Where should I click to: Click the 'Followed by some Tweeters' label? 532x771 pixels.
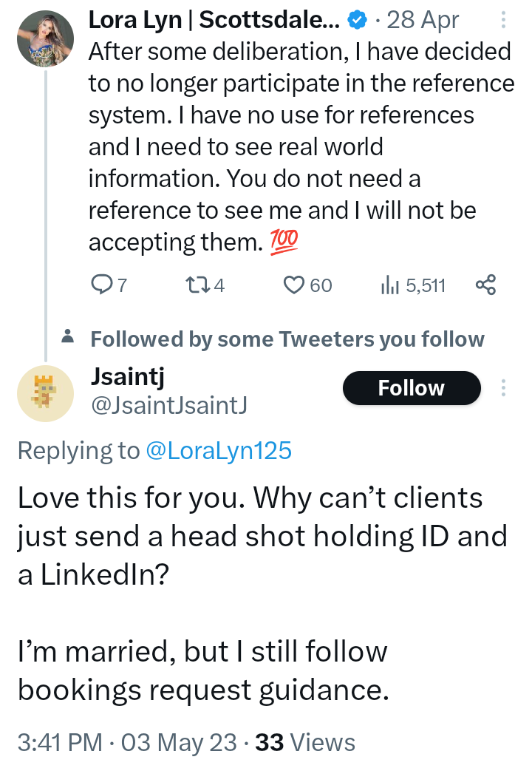(x=287, y=339)
